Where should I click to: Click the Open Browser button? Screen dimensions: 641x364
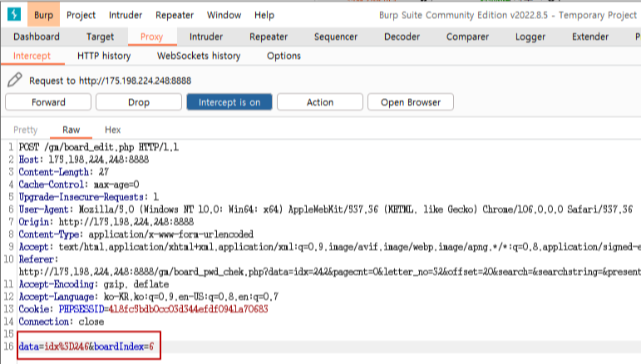(x=411, y=102)
